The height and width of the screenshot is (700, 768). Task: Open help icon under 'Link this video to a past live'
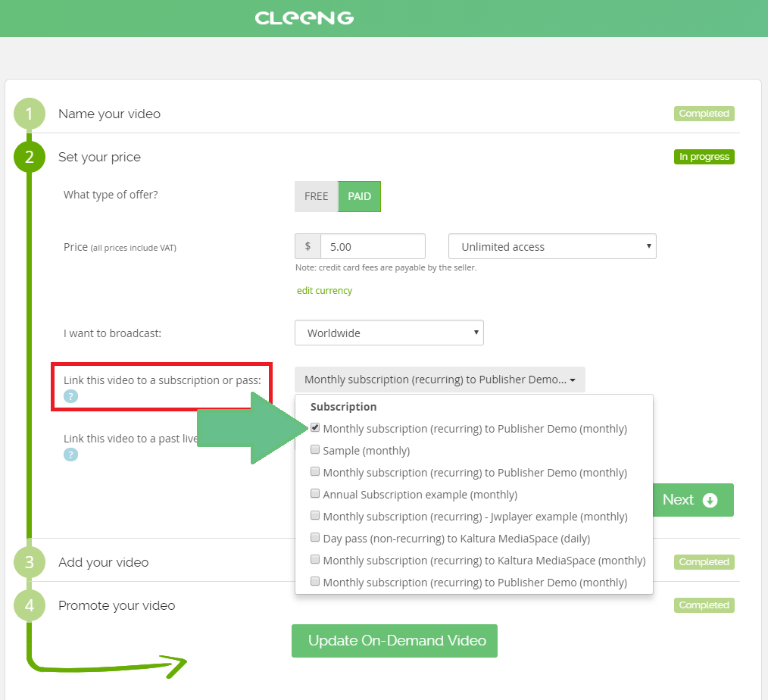coord(70,455)
